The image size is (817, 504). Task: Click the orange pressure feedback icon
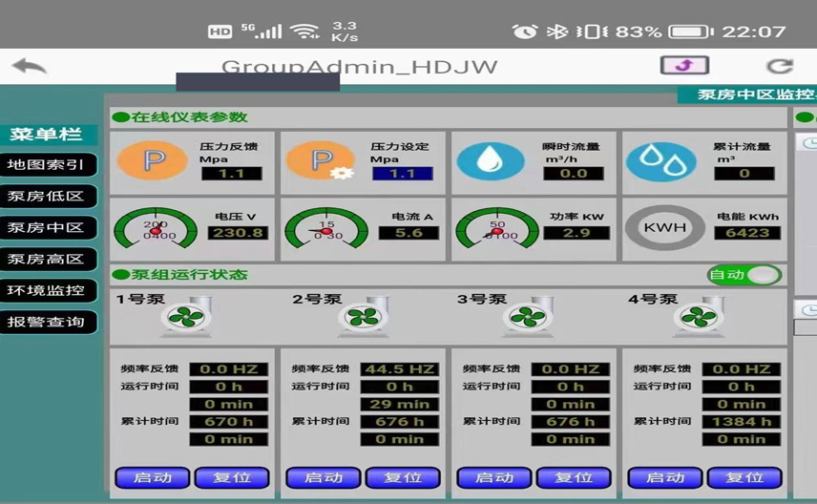pyautogui.click(x=152, y=160)
